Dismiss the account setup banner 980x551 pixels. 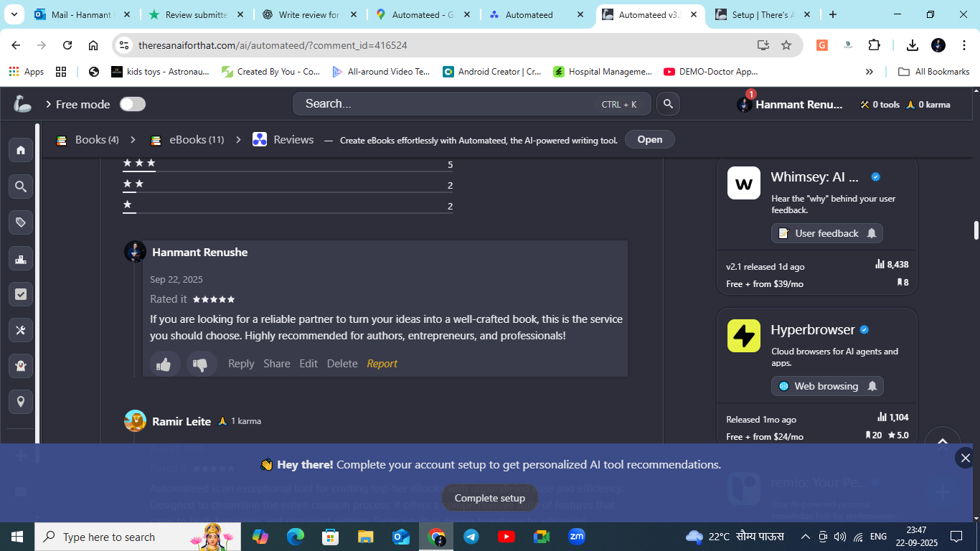[966, 458]
